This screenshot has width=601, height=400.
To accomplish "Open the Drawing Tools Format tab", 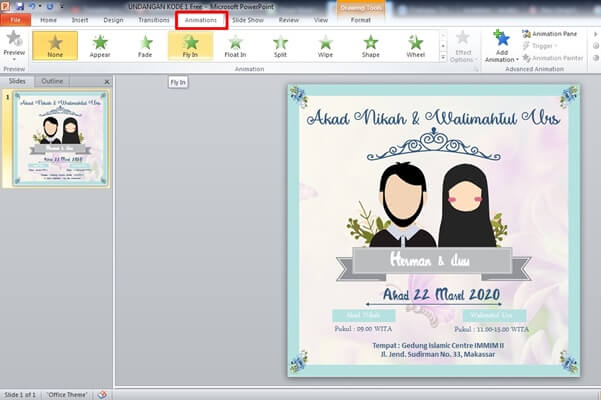I will point(360,20).
